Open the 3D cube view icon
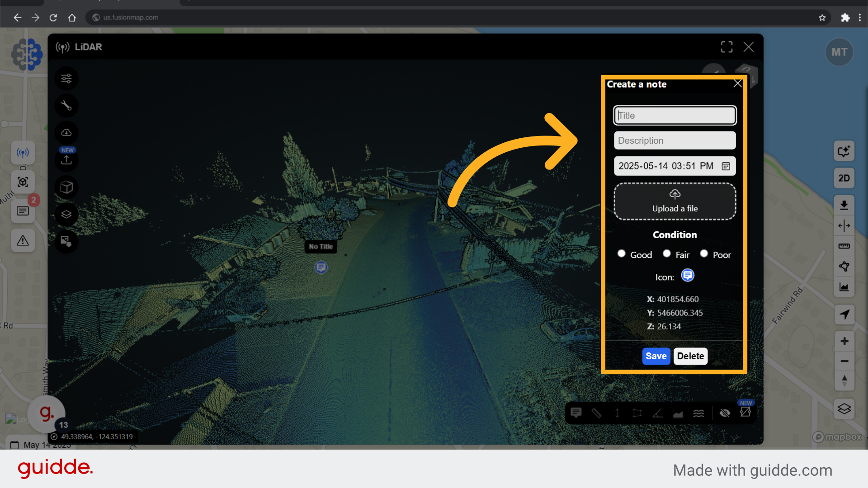 pyautogui.click(x=66, y=187)
